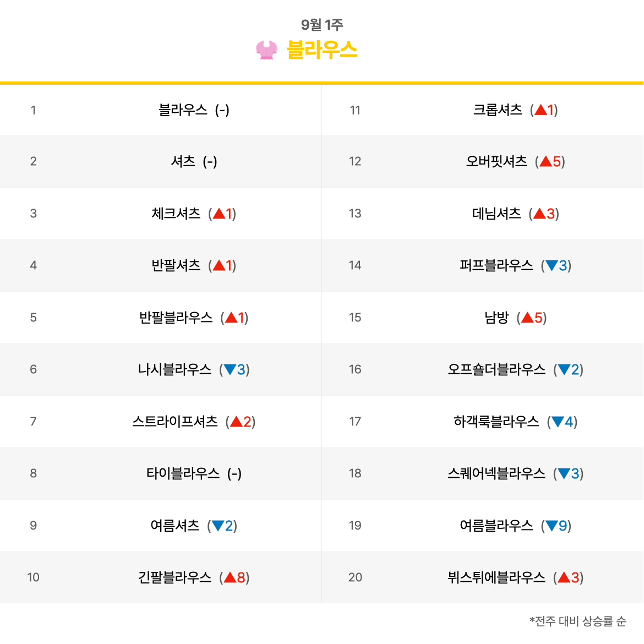Click the pink blouse icon in header

pos(266,50)
